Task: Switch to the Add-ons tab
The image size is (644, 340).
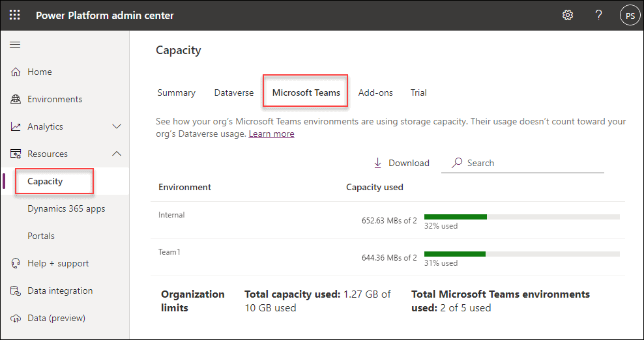Action: click(375, 92)
